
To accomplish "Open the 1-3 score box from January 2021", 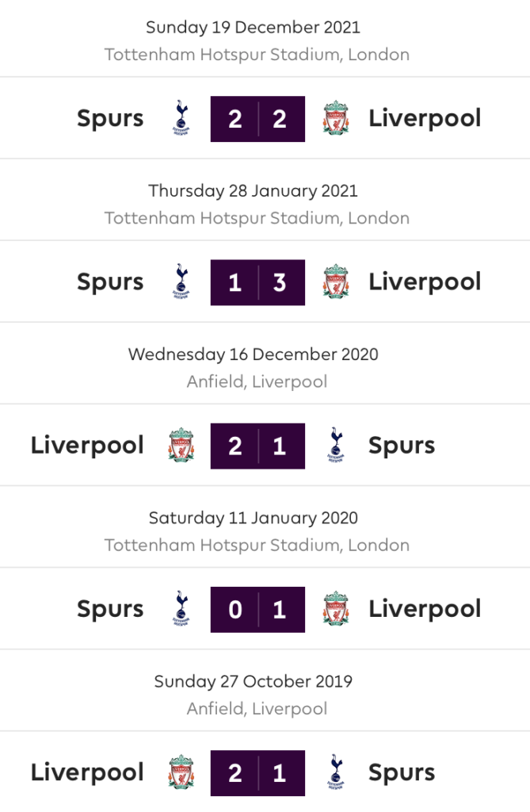I will [x=257, y=282].
